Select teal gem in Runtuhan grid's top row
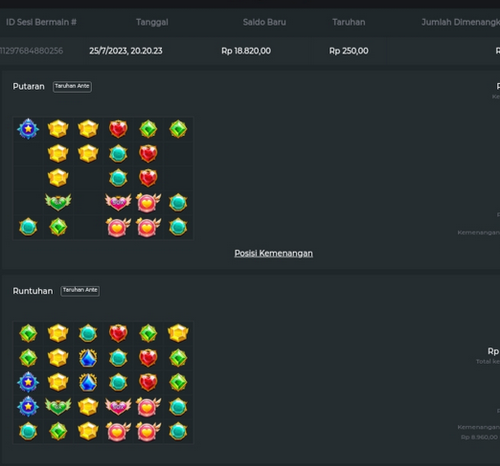Screen dimensions: 500x466 [x=88, y=333]
